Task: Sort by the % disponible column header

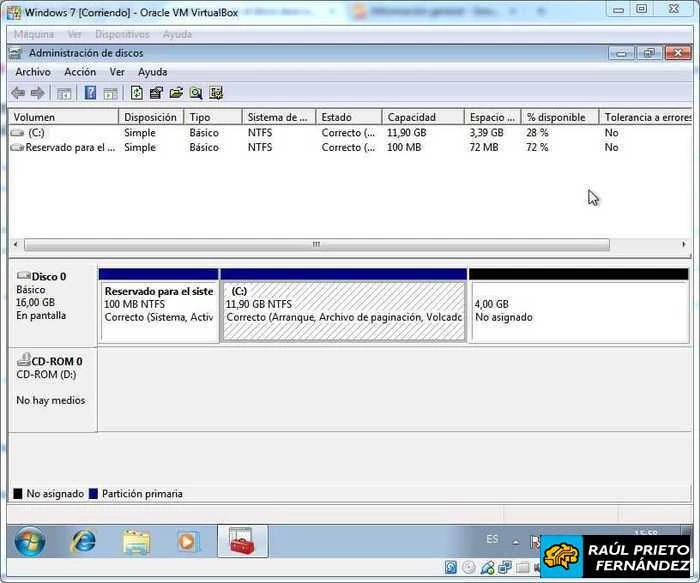Action: [560, 117]
